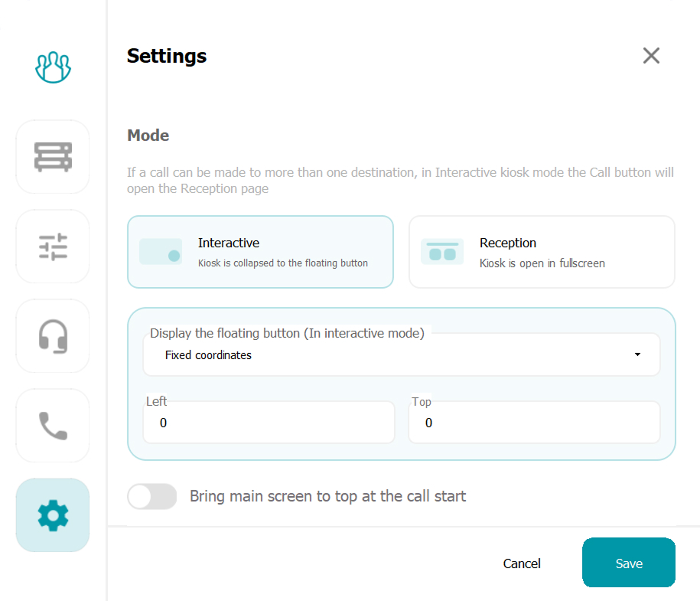This screenshot has width=700, height=601.
Task: Close the Settings panel with X
Action: 651,56
